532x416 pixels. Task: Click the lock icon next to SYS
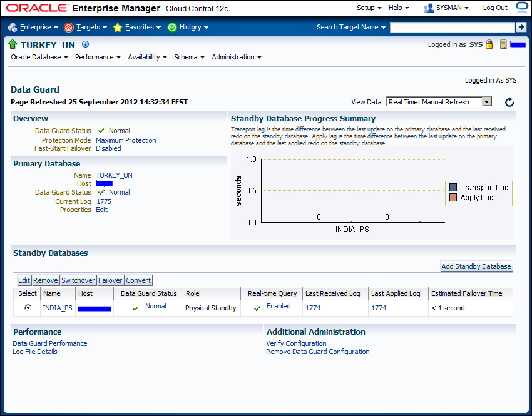489,44
